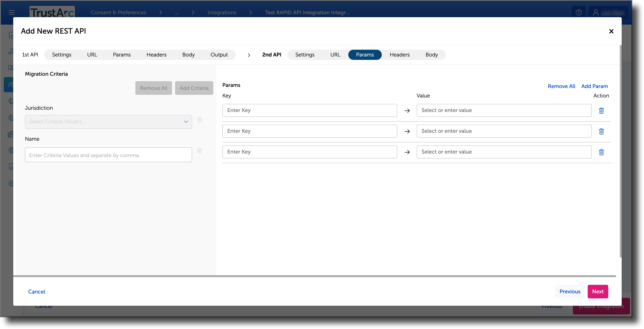
Task: Open 2nd API Headers tab
Action: (400, 55)
